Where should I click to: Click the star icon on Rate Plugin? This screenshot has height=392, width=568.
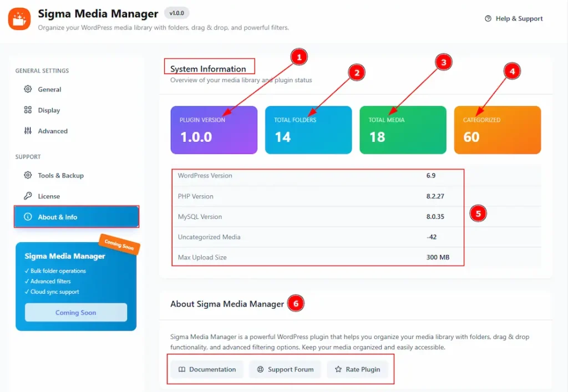click(338, 369)
